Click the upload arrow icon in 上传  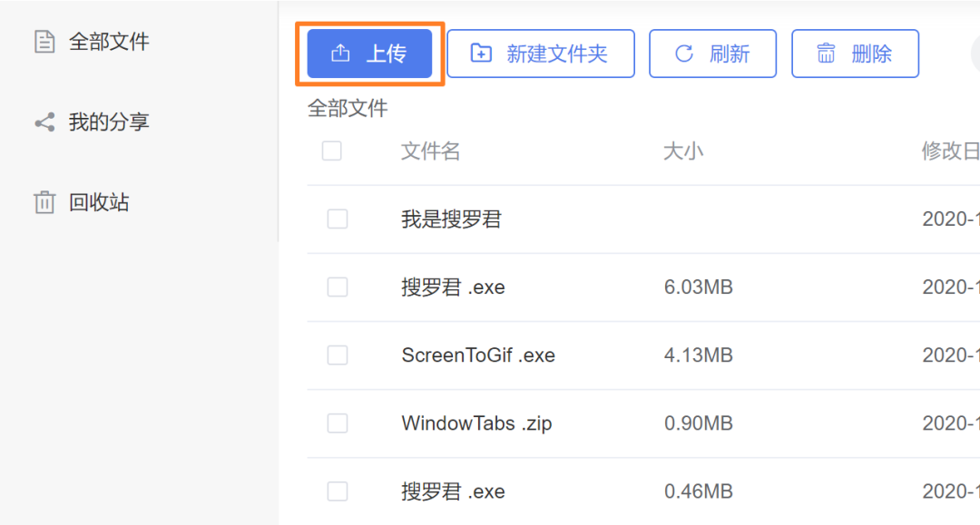coord(340,53)
